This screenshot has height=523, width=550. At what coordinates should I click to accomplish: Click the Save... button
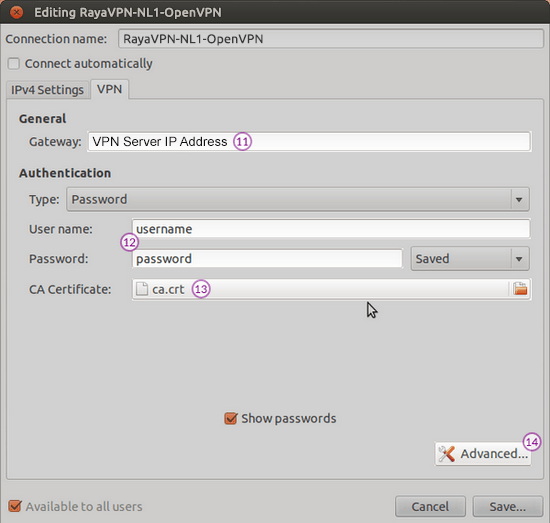click(508, 506)
